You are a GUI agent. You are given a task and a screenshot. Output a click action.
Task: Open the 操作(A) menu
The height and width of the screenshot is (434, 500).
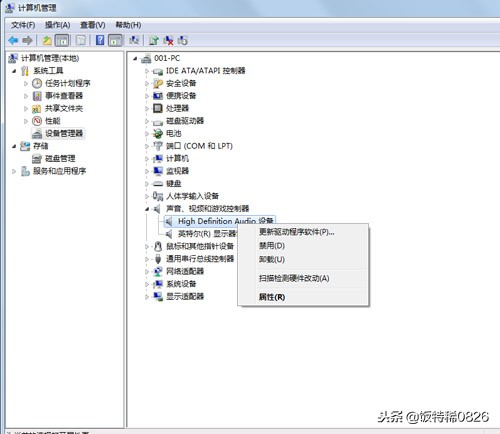[57, 25]
